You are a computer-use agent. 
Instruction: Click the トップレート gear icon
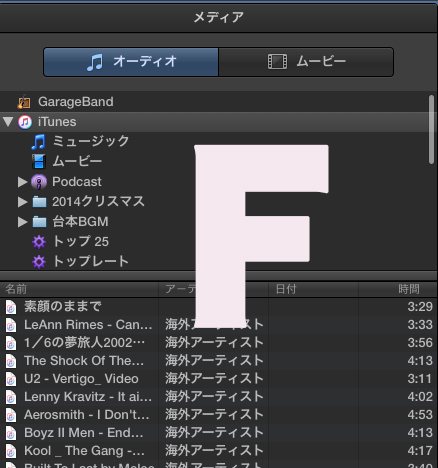click(x=39, y=262)
